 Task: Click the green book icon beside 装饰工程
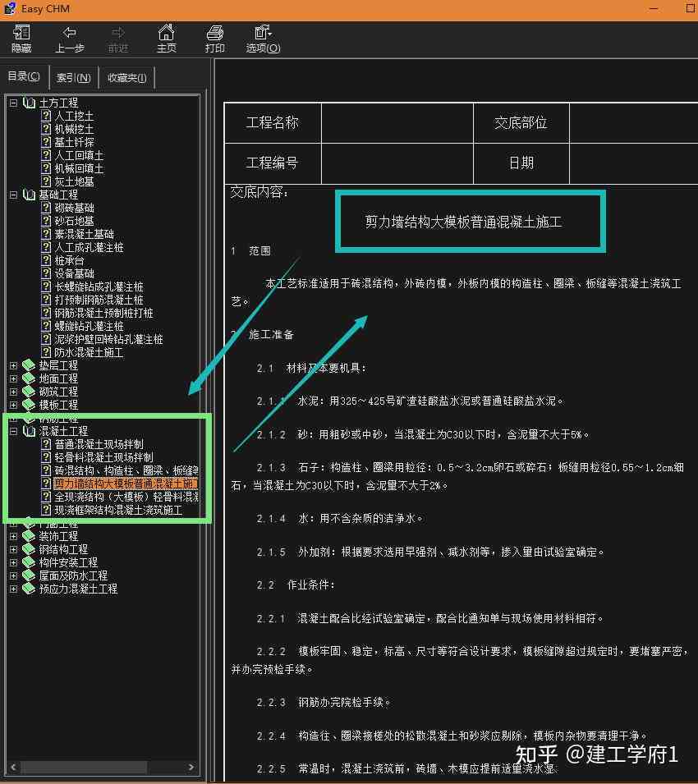[x=29, y=536]
